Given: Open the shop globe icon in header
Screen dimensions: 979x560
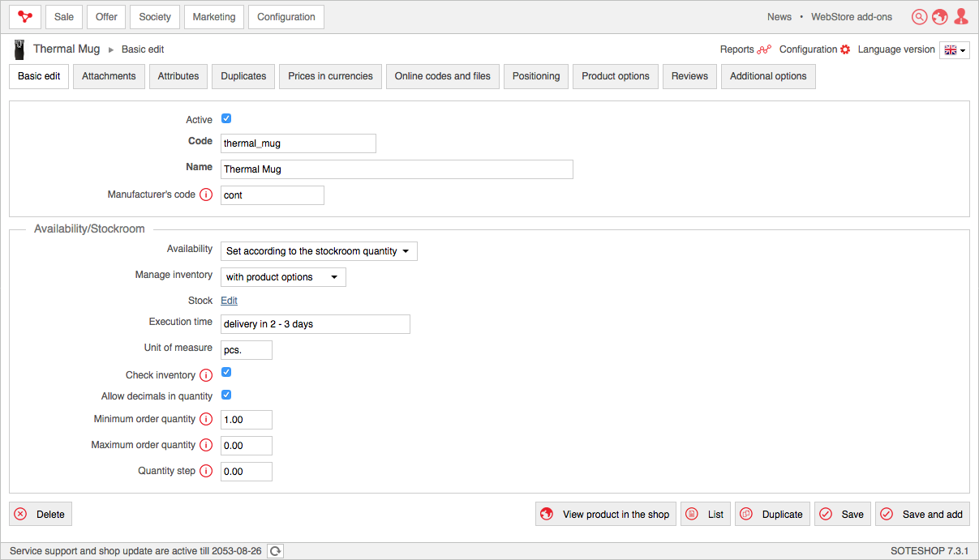Looking at the screenshot, I should (940, 17).
